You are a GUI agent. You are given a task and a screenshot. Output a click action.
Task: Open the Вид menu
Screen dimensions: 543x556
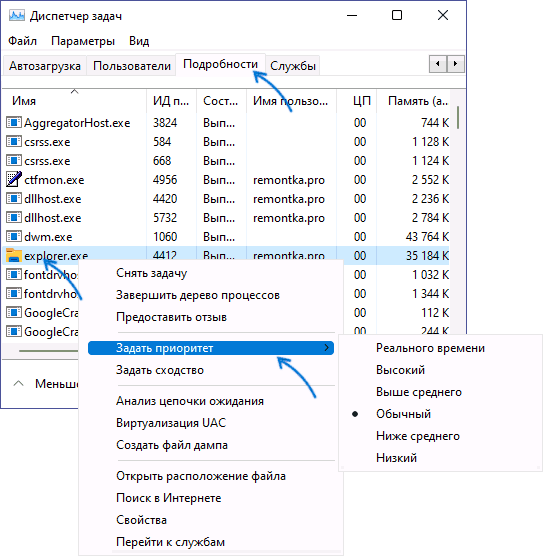click(x=139, y=41)
